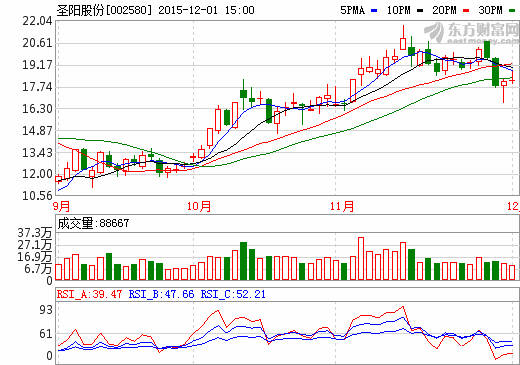Click the 93 RSI axis label
The image size is (520, 365).
[x=46, y=310]
